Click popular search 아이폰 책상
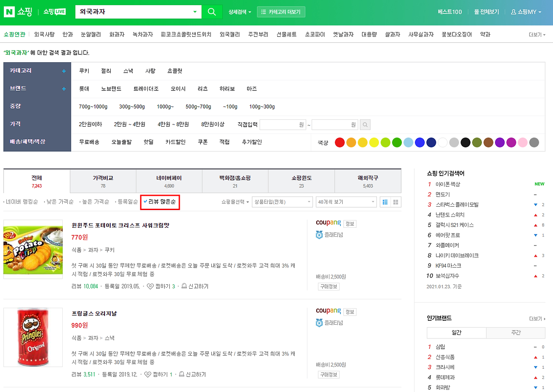The height and width of the screenshot is (392, 553). (x=448, y=184)
